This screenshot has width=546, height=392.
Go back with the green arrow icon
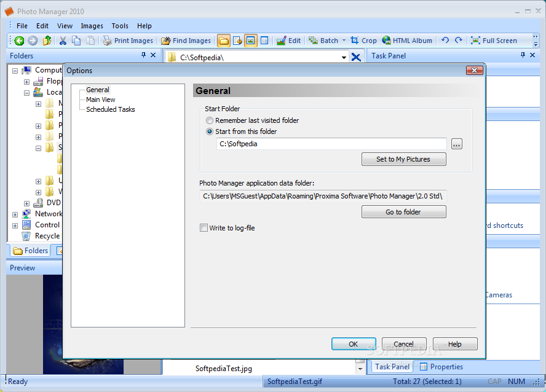pyautogui.click(x=19, y=41)
